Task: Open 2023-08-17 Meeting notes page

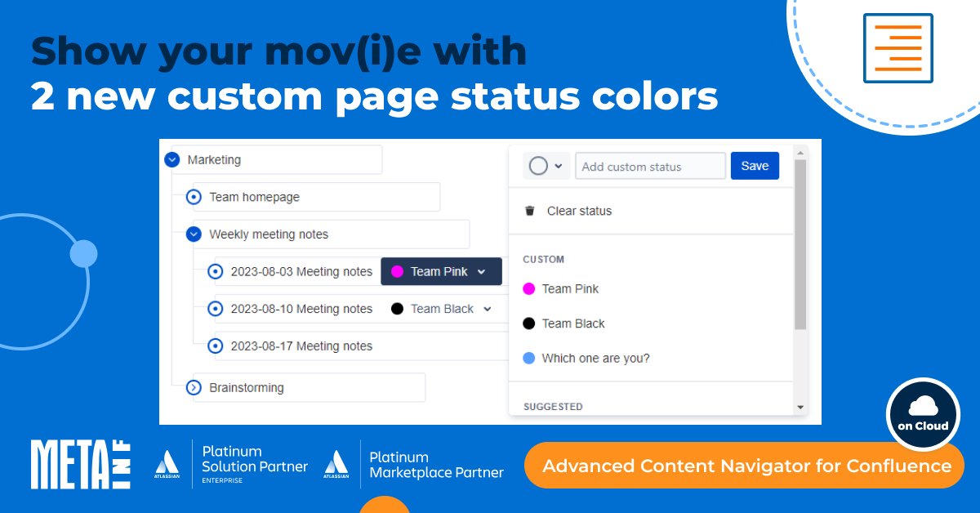Action: pos(301,346)
